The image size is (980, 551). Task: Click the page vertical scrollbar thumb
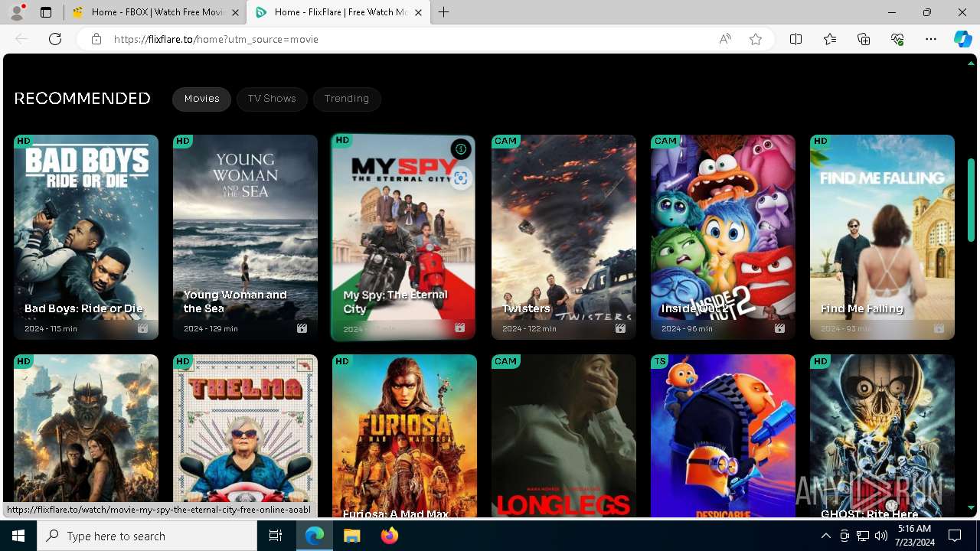(x=971, y=201)
